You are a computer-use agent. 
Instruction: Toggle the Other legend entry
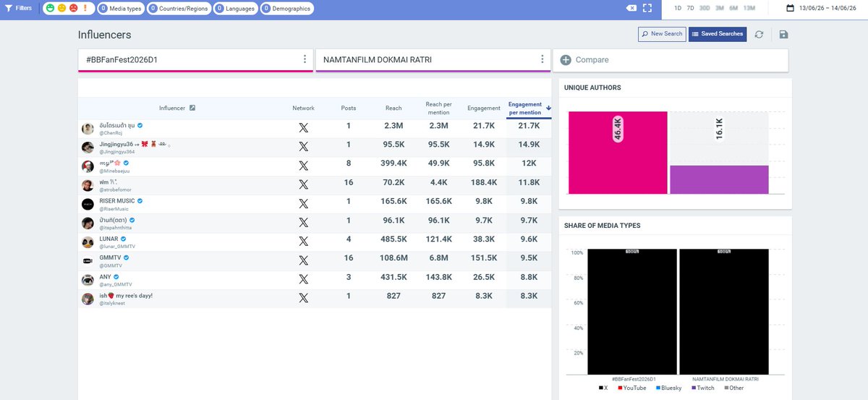733,388
